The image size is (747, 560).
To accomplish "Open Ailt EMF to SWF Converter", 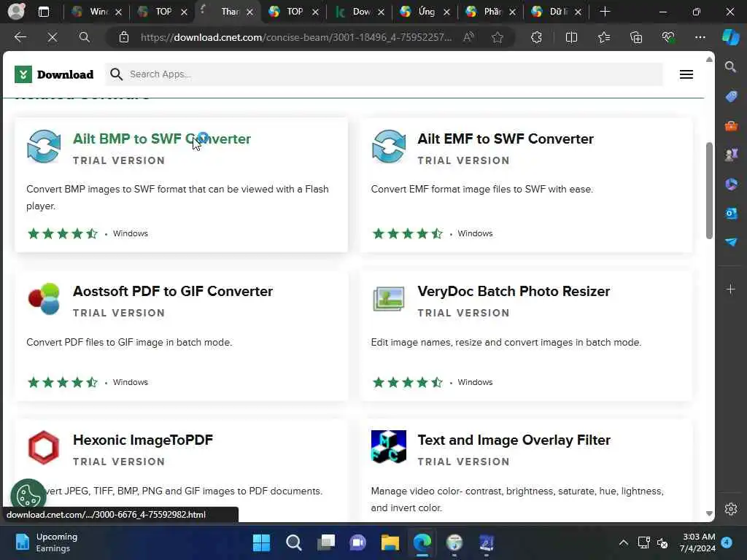I will click(x=506, y=139).
